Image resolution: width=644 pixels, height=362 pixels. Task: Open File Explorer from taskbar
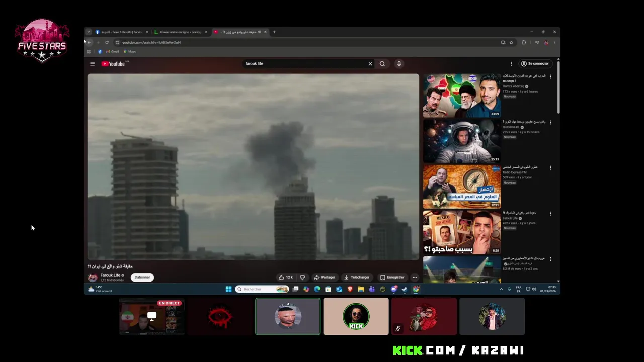pyautogui.click(x=361, y=289)
